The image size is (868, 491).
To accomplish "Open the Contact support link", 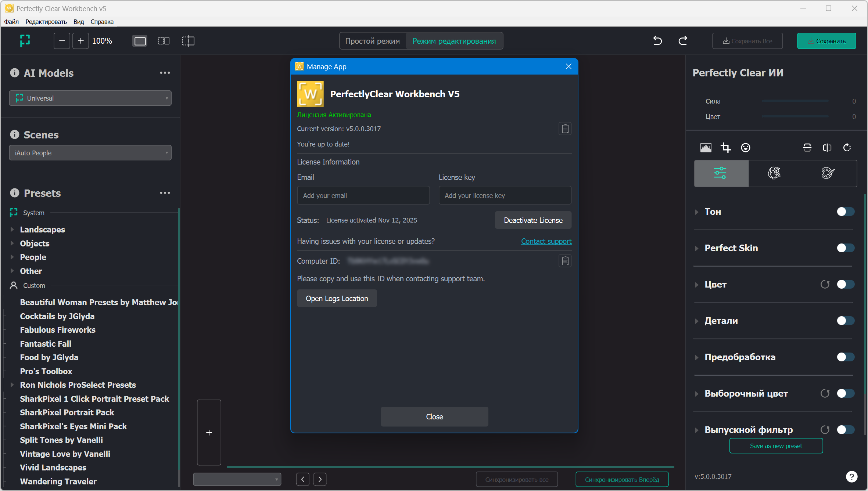I will point(546,241).
